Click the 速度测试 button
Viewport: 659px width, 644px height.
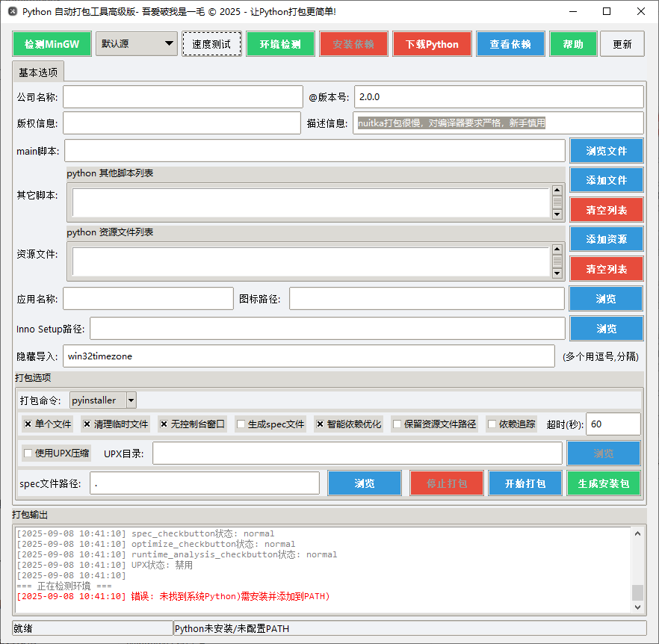click(x=212, y=44)
